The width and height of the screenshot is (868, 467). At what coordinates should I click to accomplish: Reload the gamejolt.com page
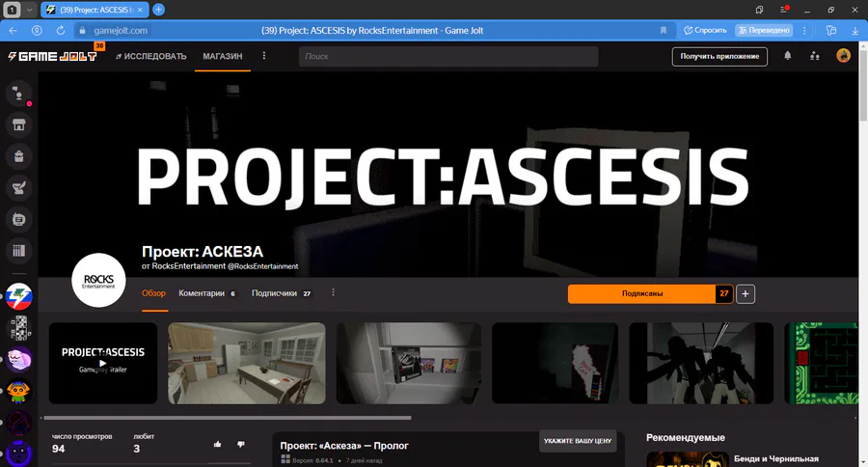point(61,31)
